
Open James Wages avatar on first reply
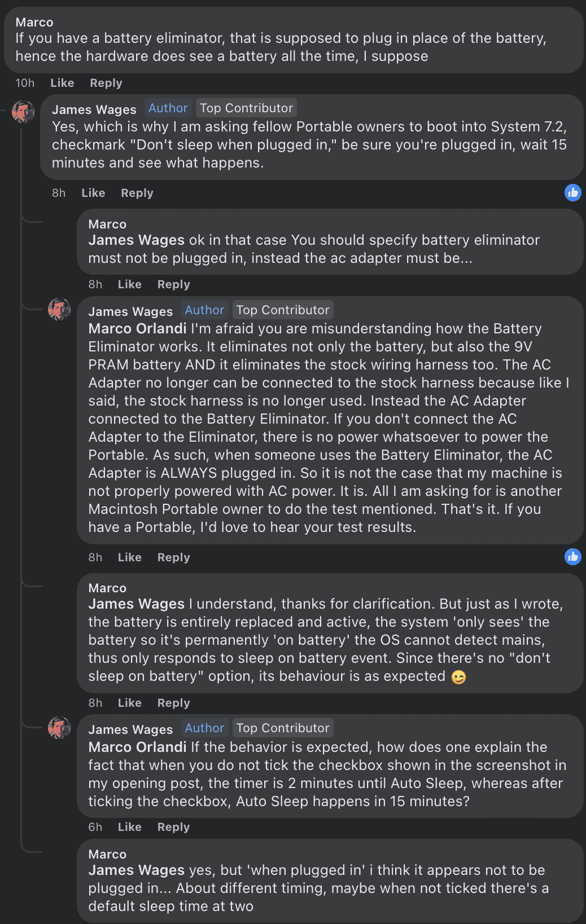click(x=23, y=112)
